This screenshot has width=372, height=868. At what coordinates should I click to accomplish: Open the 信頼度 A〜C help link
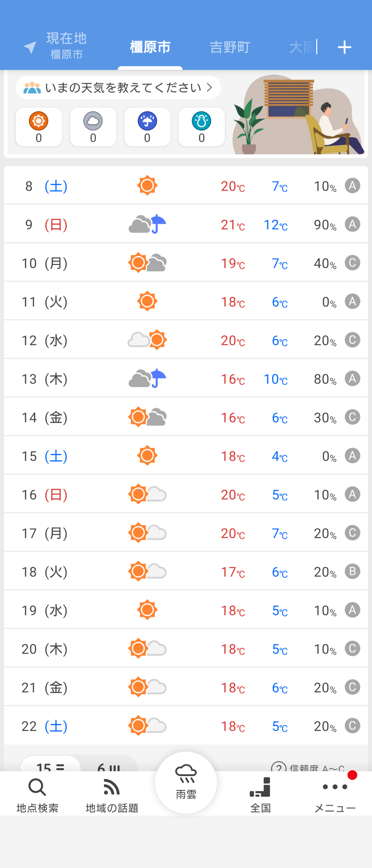[308, 767]
